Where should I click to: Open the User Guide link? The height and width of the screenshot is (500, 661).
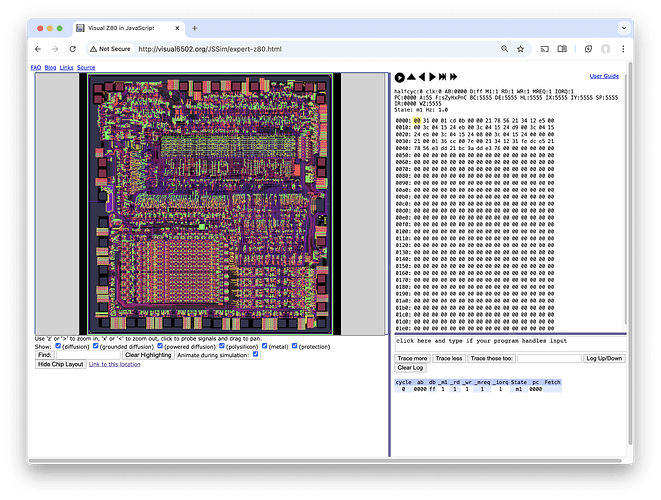603,76
